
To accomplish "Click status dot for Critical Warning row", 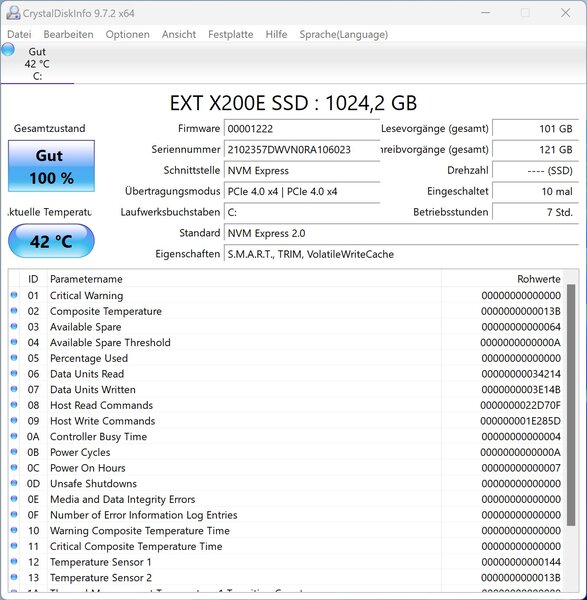I will (14, 295).
